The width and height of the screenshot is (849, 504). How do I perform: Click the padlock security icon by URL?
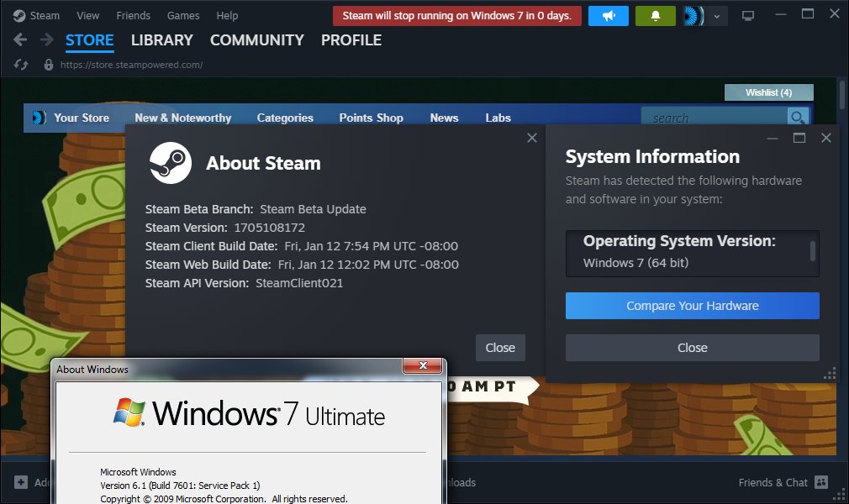[49, 65]
